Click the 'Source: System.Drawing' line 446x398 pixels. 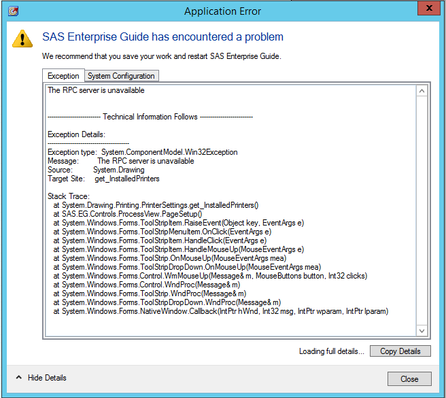[x=96, y=170]
